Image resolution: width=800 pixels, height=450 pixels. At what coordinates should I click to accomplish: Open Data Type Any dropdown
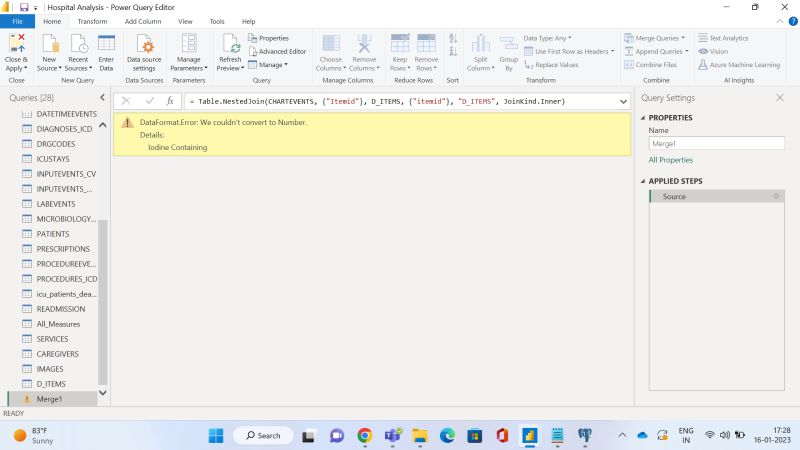pos(547,38)
